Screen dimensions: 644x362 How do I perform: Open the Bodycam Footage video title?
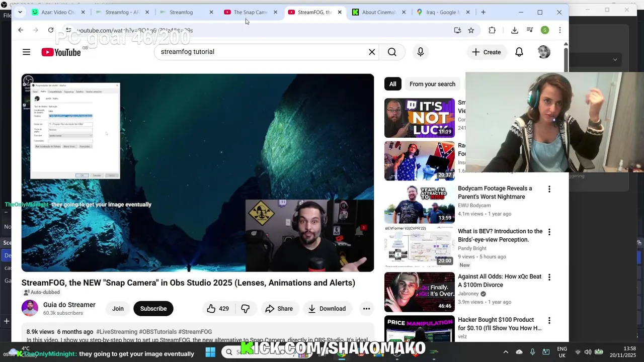(495, 193)
